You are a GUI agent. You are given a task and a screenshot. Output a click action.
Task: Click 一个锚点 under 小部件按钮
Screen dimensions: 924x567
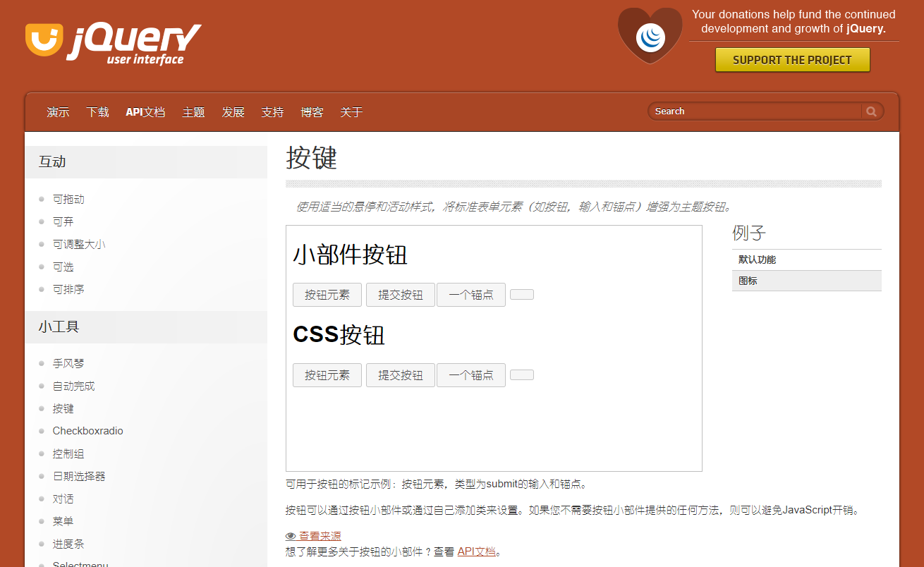pos(471,295)
